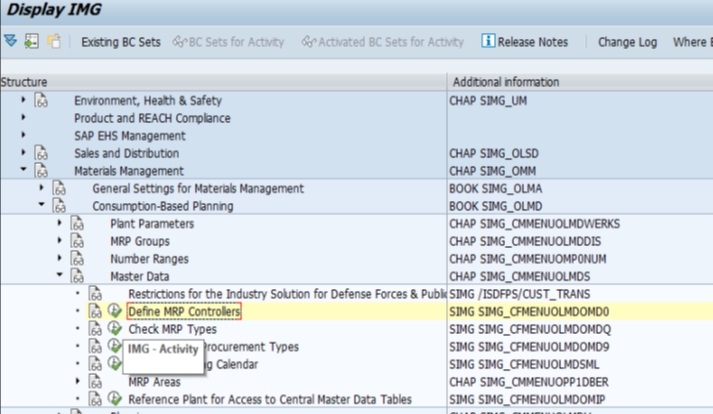
Task: Expand MRP Groups node
Action: coord(60,240)
